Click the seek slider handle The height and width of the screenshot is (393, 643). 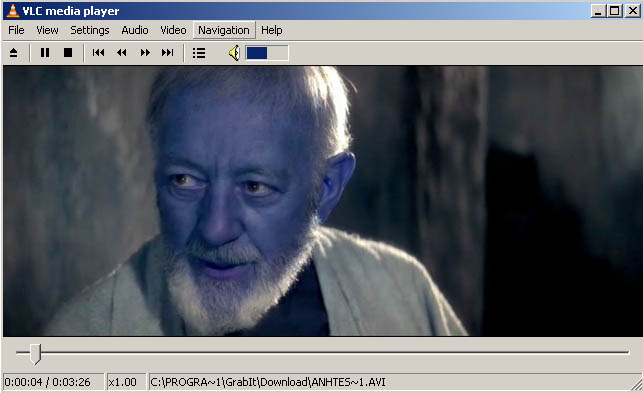[36, 354]
